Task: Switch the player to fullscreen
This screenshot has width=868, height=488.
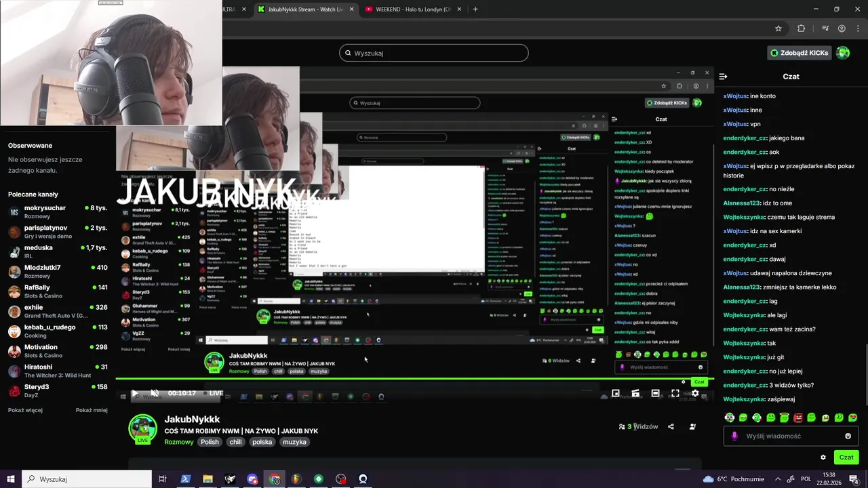Action: [x=675, y=393]
